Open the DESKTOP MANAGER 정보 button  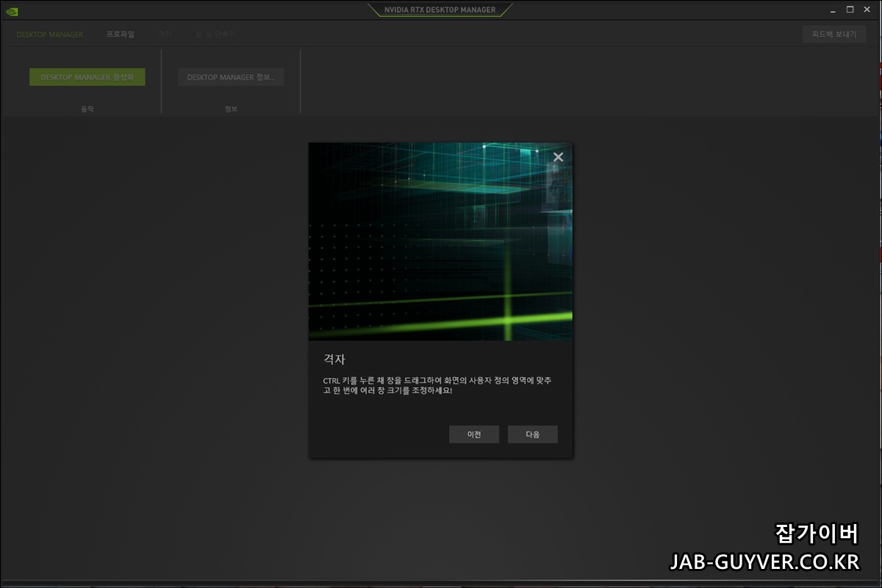tap(231, 77)
